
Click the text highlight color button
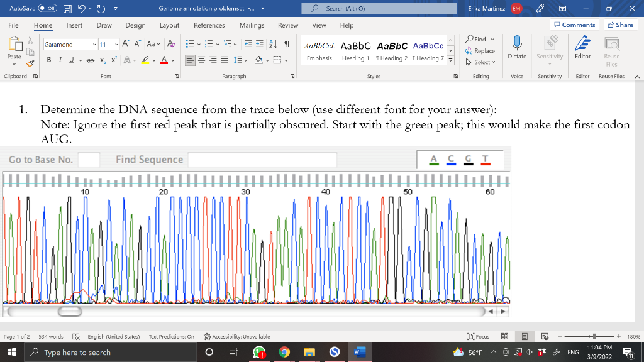[145, 60]
